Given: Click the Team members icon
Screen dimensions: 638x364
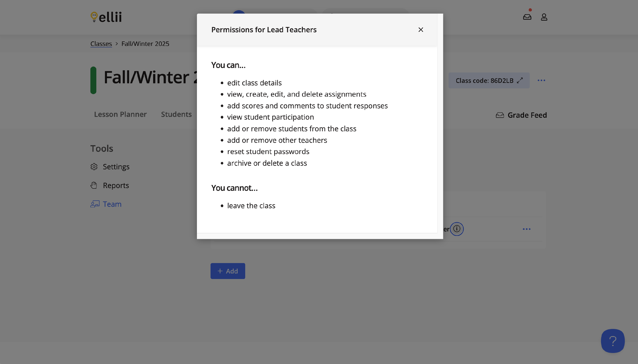Looking at the screenshot, I should [95, 204].
